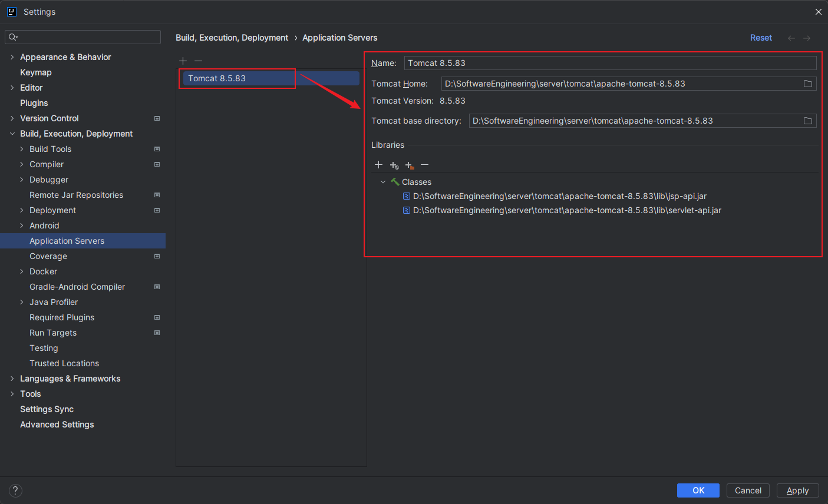Click project-level marker beside Build Tools

157,149
